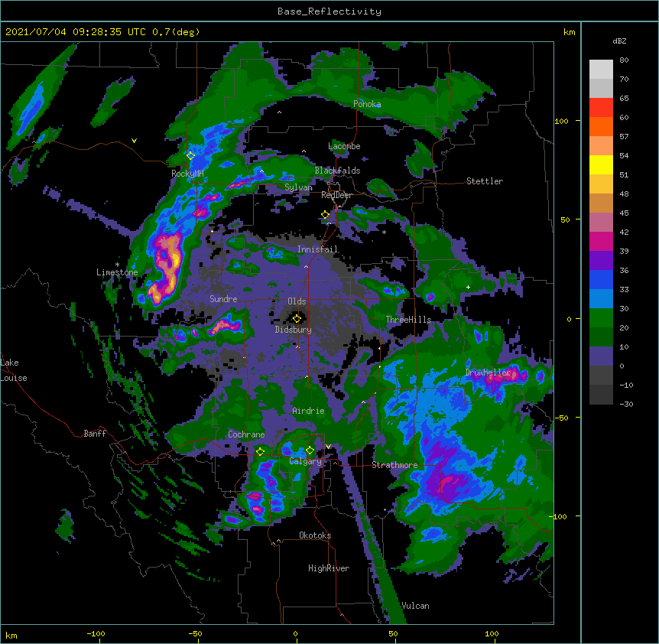Viewport: 659px width, 644px height.
Task: Click the Base_Reflectivity title
Action: pyautogui.click(x=329, y=11)
